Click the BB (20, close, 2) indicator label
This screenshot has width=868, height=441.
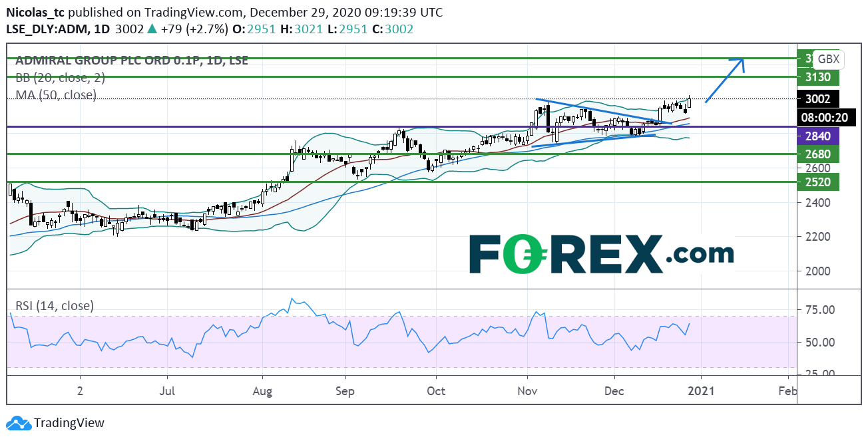tap(60, 77)
